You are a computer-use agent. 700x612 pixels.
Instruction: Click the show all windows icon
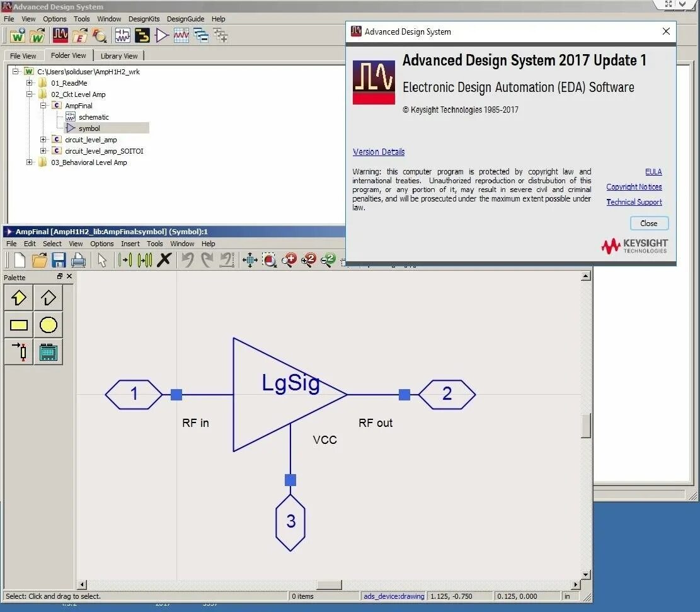tap(221, 35)
